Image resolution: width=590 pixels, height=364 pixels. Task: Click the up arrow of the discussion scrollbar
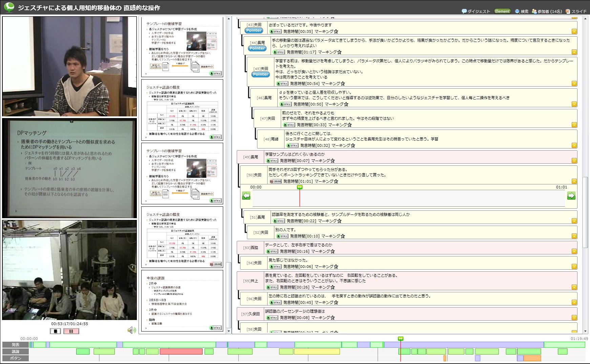point(586,19)
